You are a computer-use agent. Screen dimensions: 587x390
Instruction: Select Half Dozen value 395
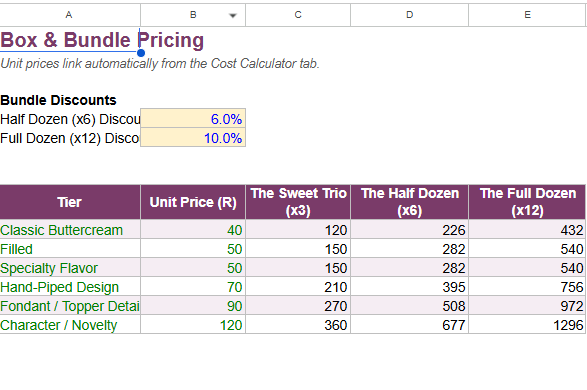[x=410, y=287]
